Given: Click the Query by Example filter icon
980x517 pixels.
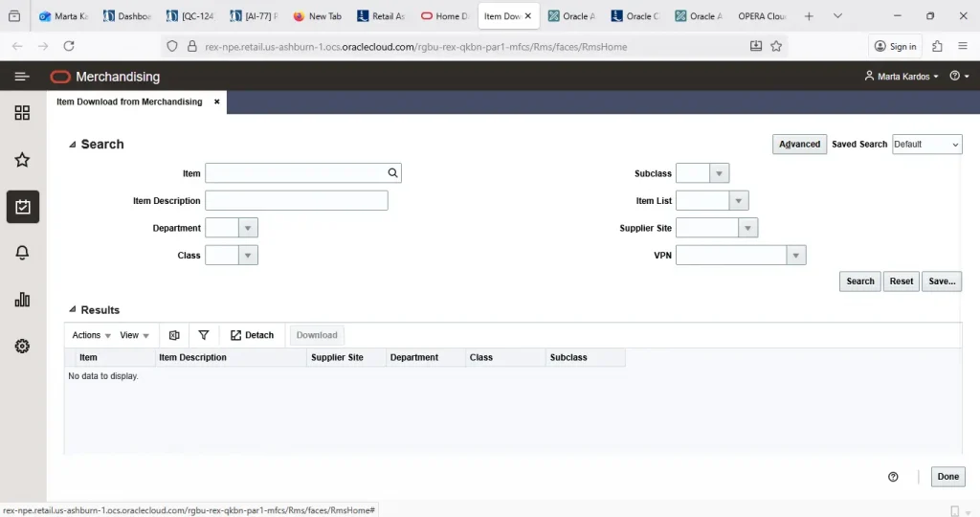Looking at the screenshot, I should tap(204, 335).
